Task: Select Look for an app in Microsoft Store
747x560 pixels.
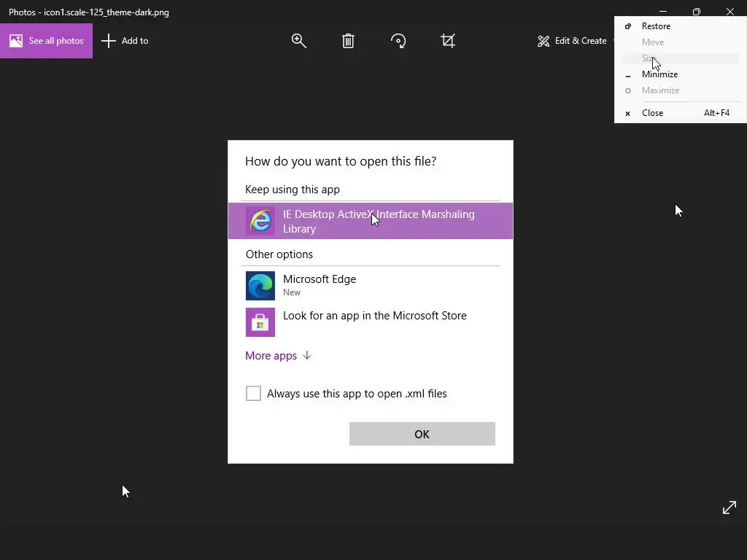Action: pos(370,322)
